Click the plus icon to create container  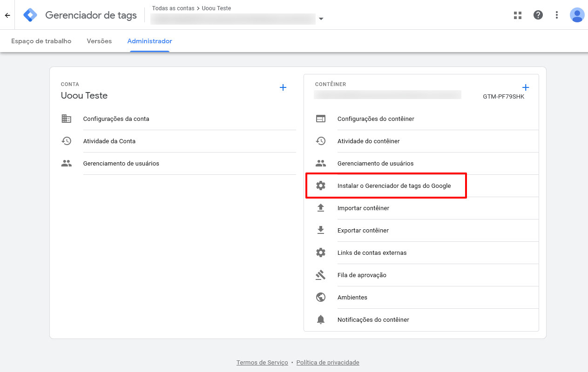(526, 87)
